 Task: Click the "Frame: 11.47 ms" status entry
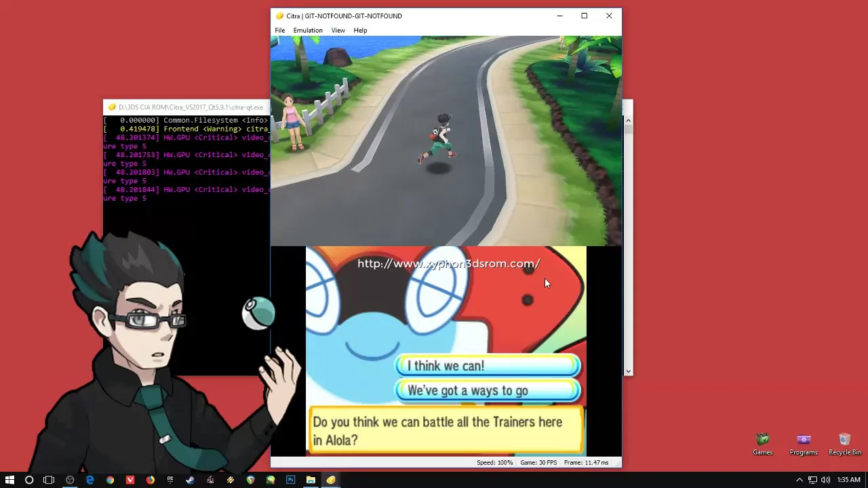tap(586, 463)
